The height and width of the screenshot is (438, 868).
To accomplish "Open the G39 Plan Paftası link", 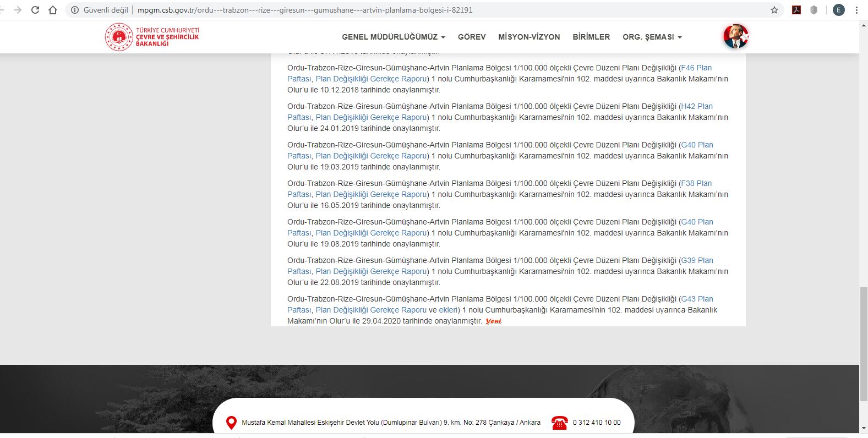I will 697,260.
